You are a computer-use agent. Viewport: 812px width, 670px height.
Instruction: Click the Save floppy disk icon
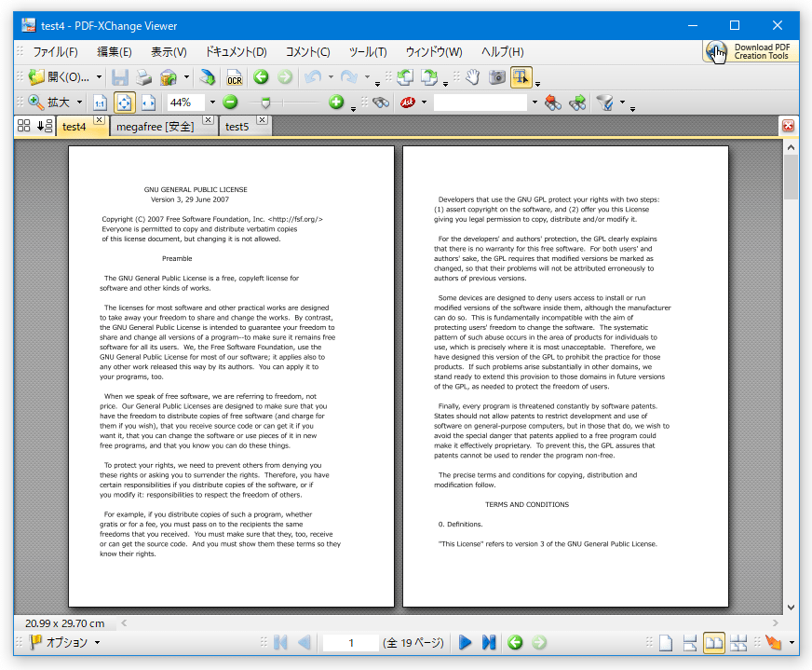119,77
